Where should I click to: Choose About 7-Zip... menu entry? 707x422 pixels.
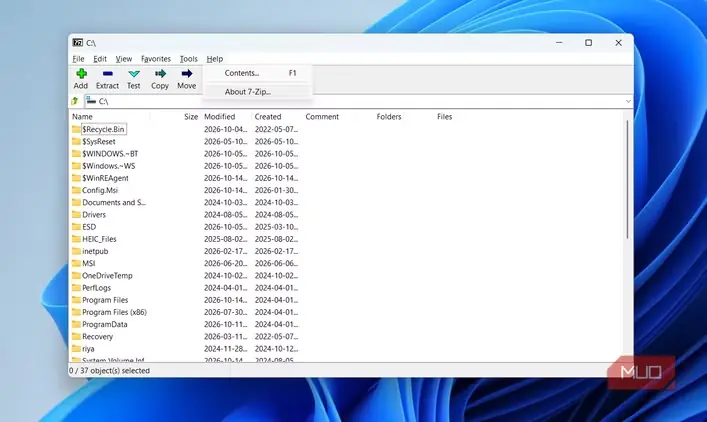click(257, 92)
